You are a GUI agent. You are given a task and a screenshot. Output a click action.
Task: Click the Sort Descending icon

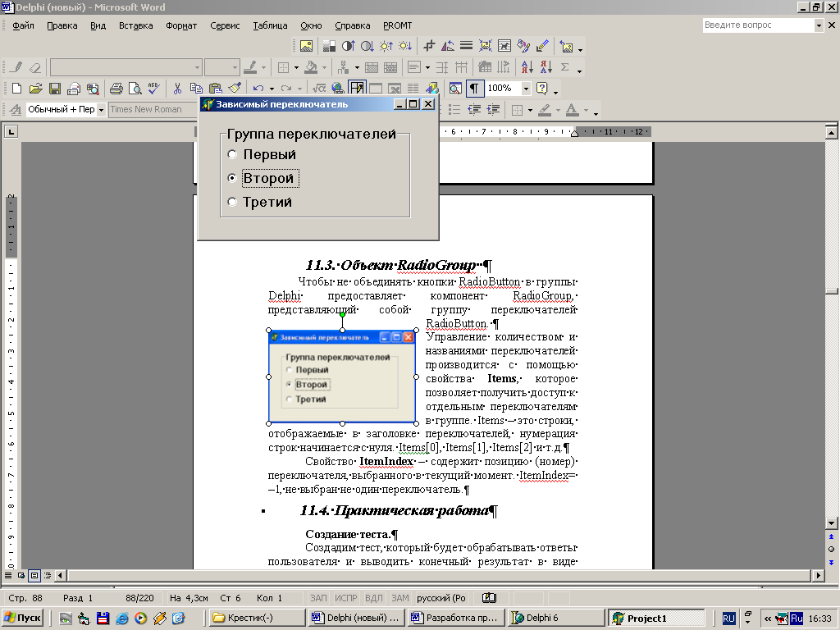point(546,67)
